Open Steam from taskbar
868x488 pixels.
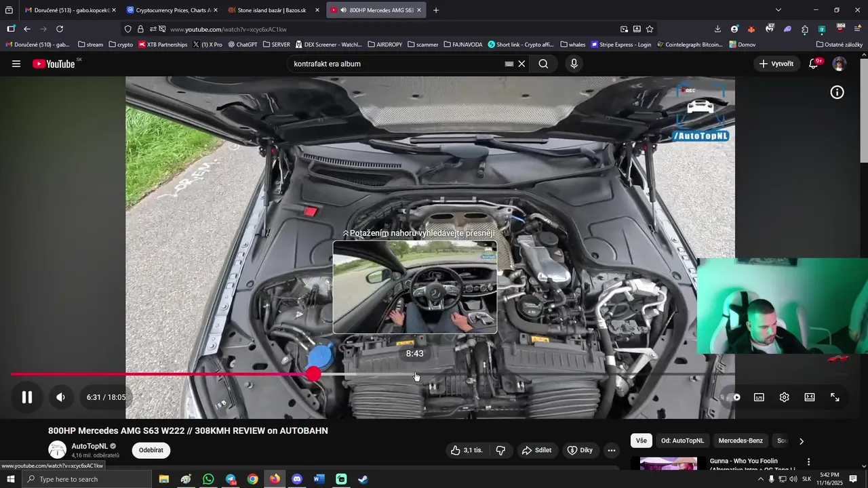coord(363,479)
